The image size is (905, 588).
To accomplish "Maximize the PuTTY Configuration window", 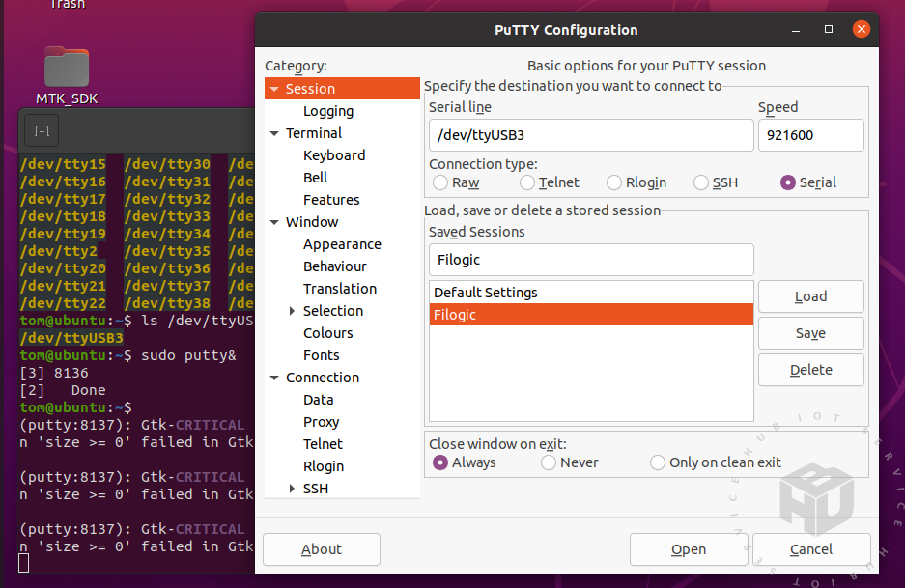I will tap(829, 29).
